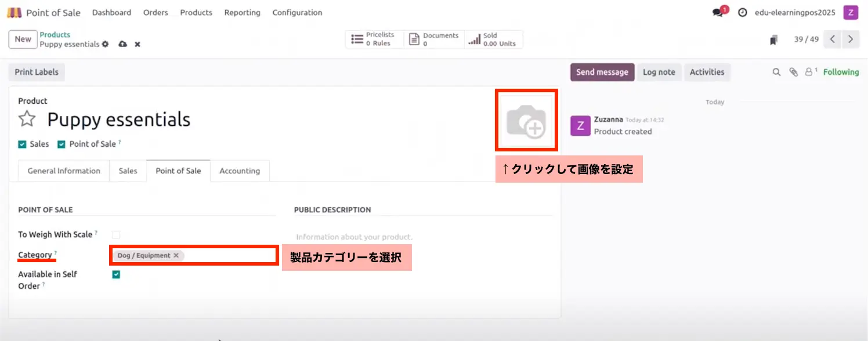Click the Send message button
This screenshot has height=341, width=868.
tap(602, 72)
